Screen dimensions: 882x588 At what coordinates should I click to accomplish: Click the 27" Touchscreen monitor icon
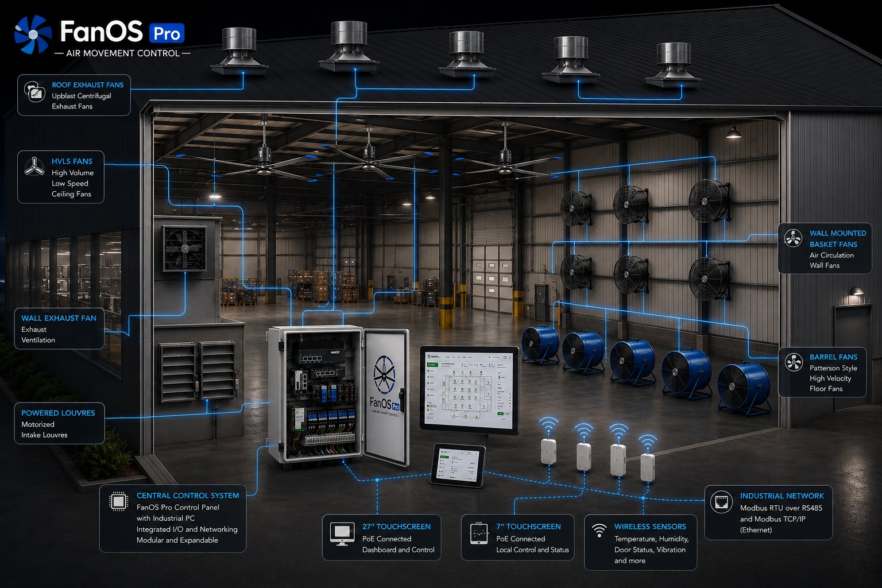(x=342, y=533)
